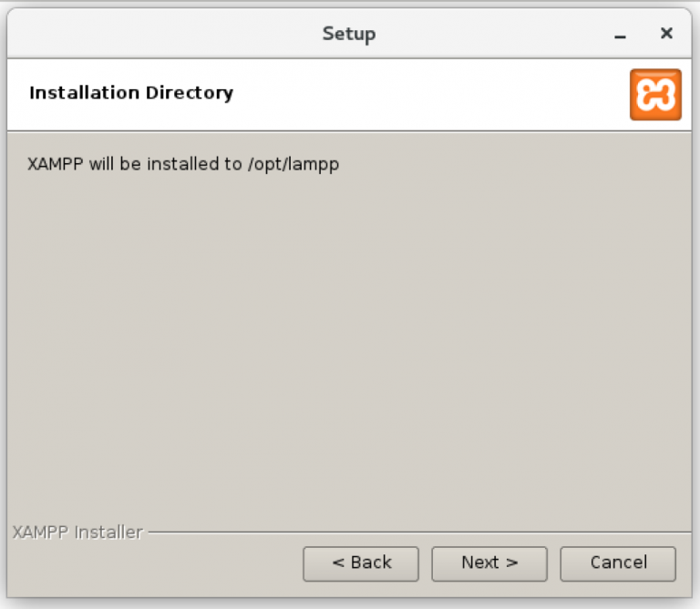
Task: Click the "XAMPP will be installed" message
Action: tap(182, 165)
